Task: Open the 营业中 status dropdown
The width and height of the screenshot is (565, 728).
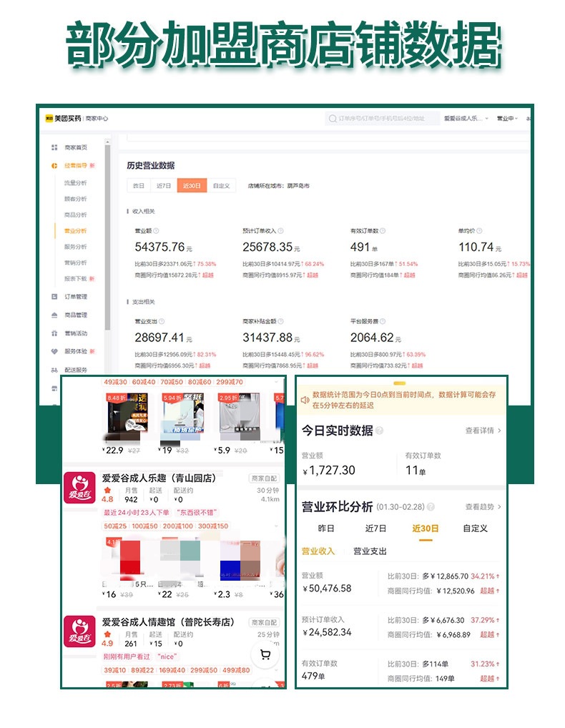Action: [x=507, y=119]
